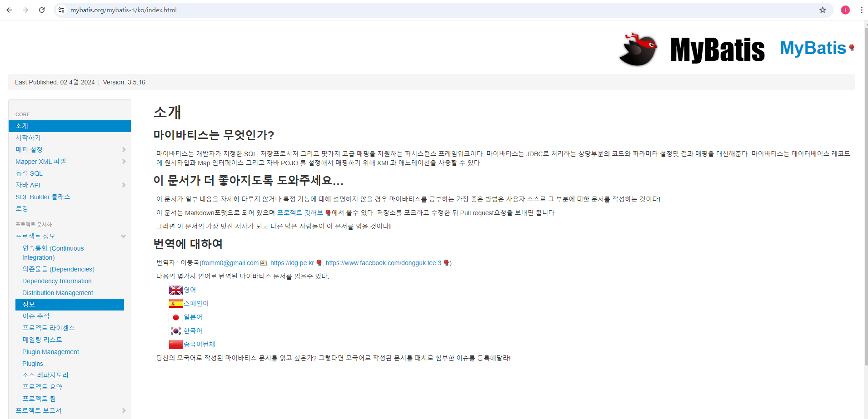Open 자바 API sidebar link
Image resolution: width=868 pixels, height=419 pixels.
coord(28,185)
